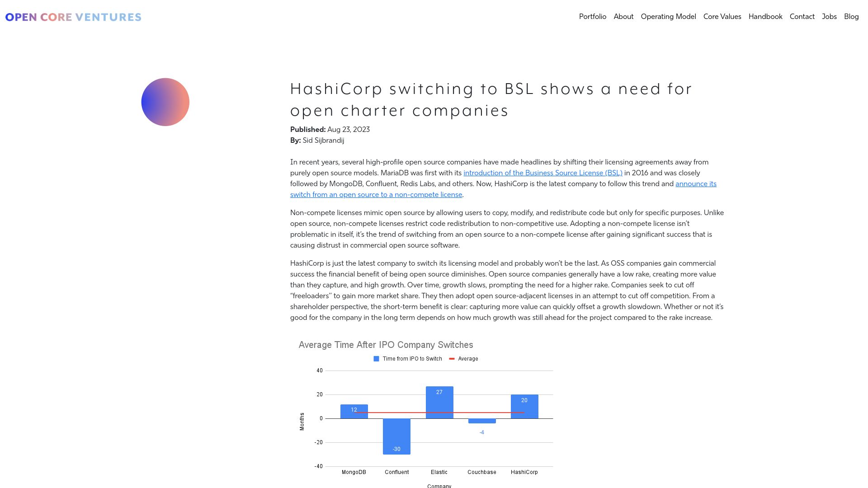The width and height of the screenshot is (868, 488).
Task: Click the 'Months' y-axis label
Action: (x=302, y=422)
